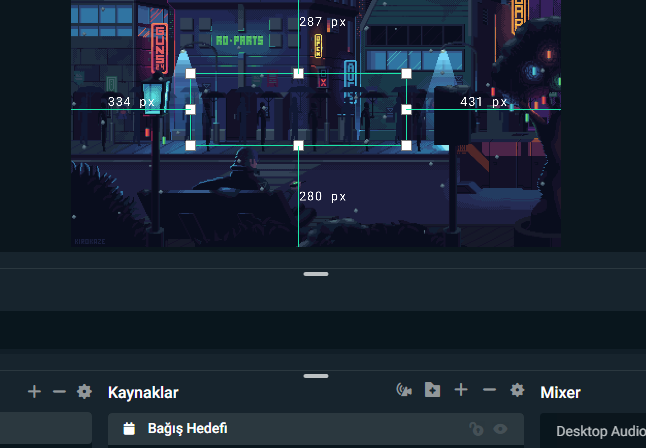646x448 pixels.
Task: Remove scene using minus icon left of Kaynaklar
Action: pos(59,392)
